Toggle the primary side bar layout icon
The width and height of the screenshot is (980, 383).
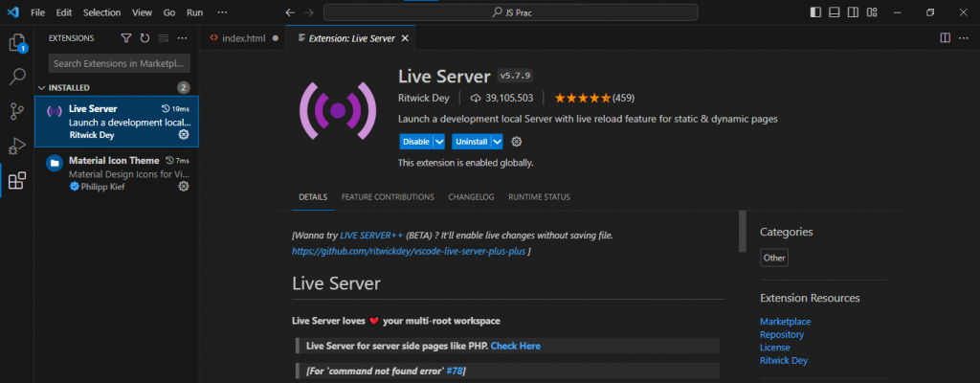(815, 12)
